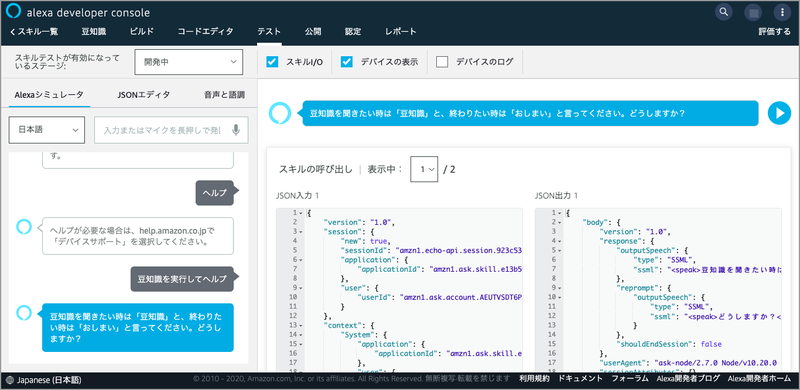Enable the デバイスのログ checkbox
The width and height of the screenshot is (800, 390).
coord(442,62)
